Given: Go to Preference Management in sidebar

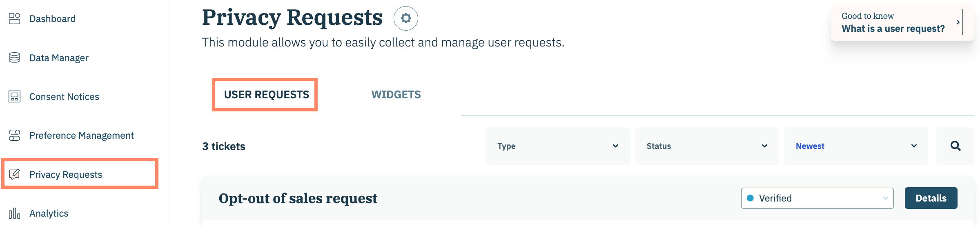Looking at the screenshot, I should (x=82, y=135).
